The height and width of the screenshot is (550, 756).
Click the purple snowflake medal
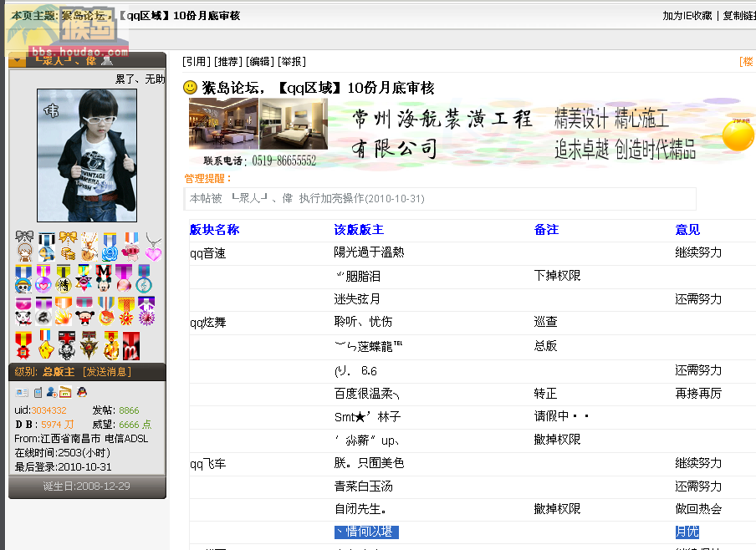coord(146,311)
